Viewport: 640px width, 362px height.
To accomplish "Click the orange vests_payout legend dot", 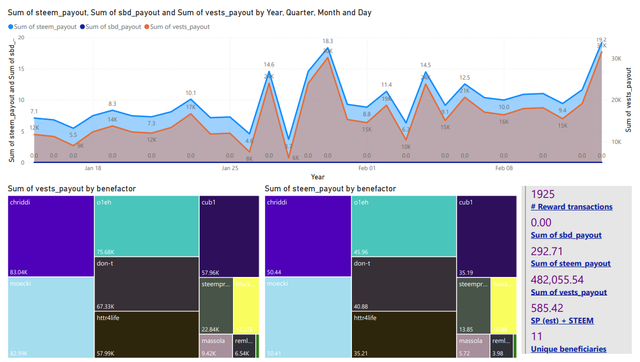I will (147, 27).
